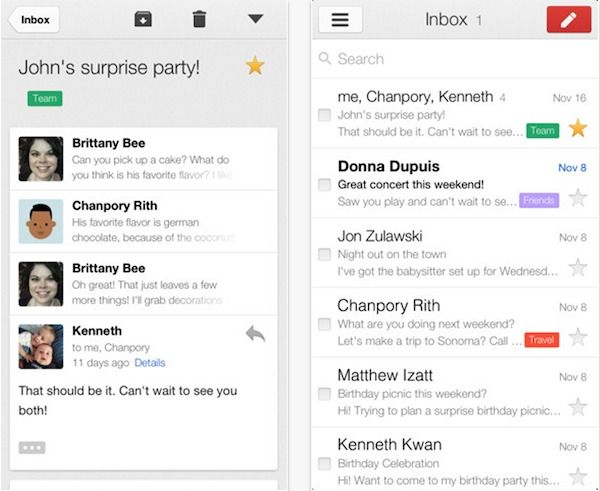Unstar the John's surprise party conversation header
Screen dimensions: 600x491
point(255,66)
